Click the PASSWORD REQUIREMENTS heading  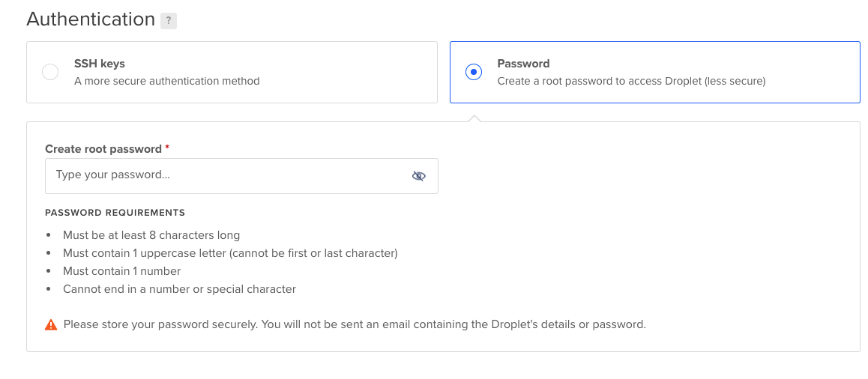(x=115, y=213)
